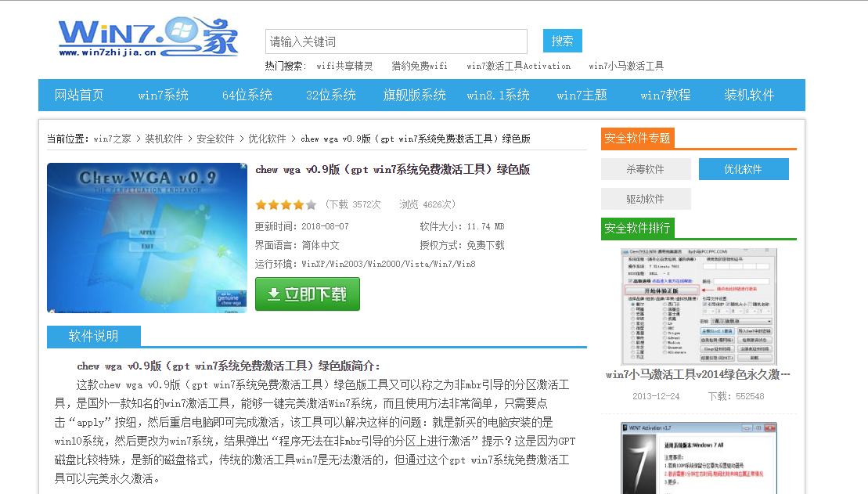Select the 驱动软件 category button

click(x=646, y=199)
